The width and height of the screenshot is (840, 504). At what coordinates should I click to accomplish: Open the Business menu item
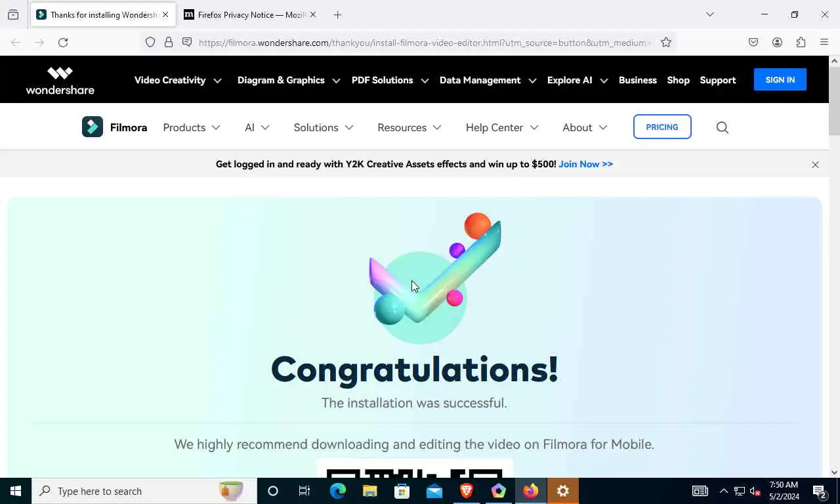point(637,80)
